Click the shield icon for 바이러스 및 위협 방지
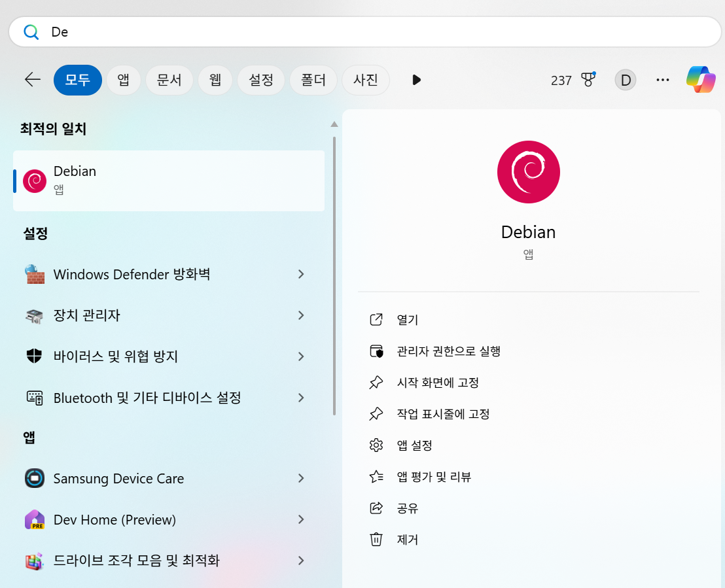Screen dimensions: 725x588 [34, 356]
